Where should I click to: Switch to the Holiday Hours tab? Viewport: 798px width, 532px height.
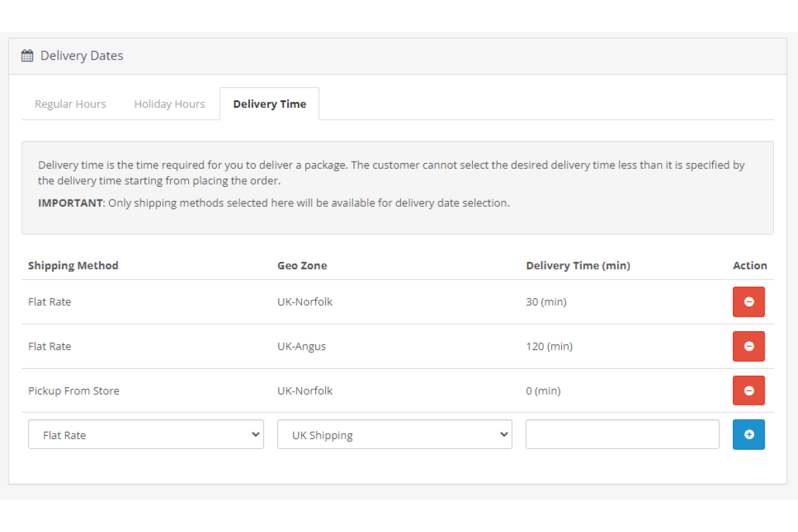coord(170,104)
